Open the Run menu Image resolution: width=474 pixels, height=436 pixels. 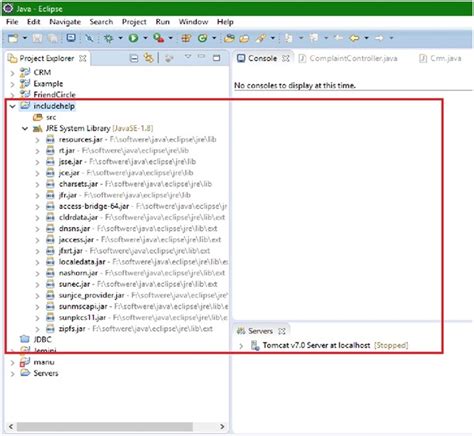162,22
